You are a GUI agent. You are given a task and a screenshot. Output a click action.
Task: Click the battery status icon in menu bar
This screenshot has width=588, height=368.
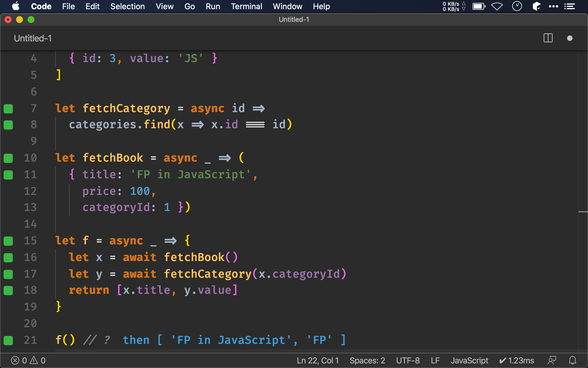478,6
